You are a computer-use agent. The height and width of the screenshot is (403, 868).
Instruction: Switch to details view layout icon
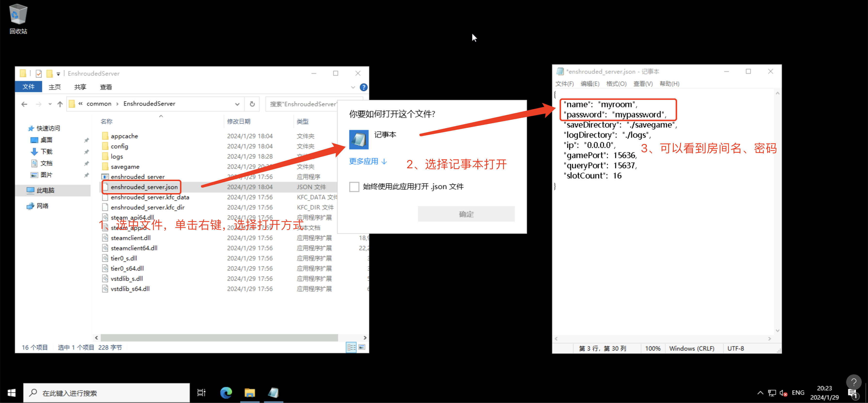(351, 347)
